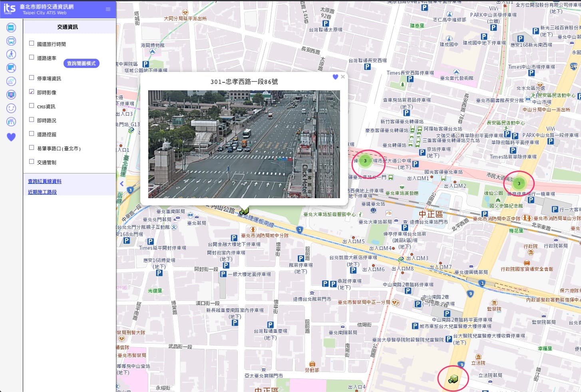Expand green cluster of 3 near 臺北轉運站
The height and width of the screenshot is (392, 581).
(365, 161)
